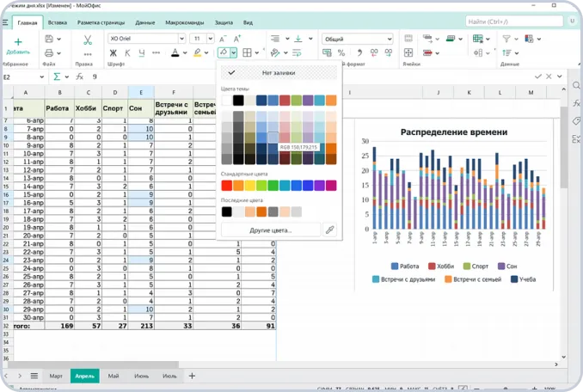Viewport: 583px width, 392px height.
Task: Expand the font size 11 dropdown
Action: coord(202,39)
